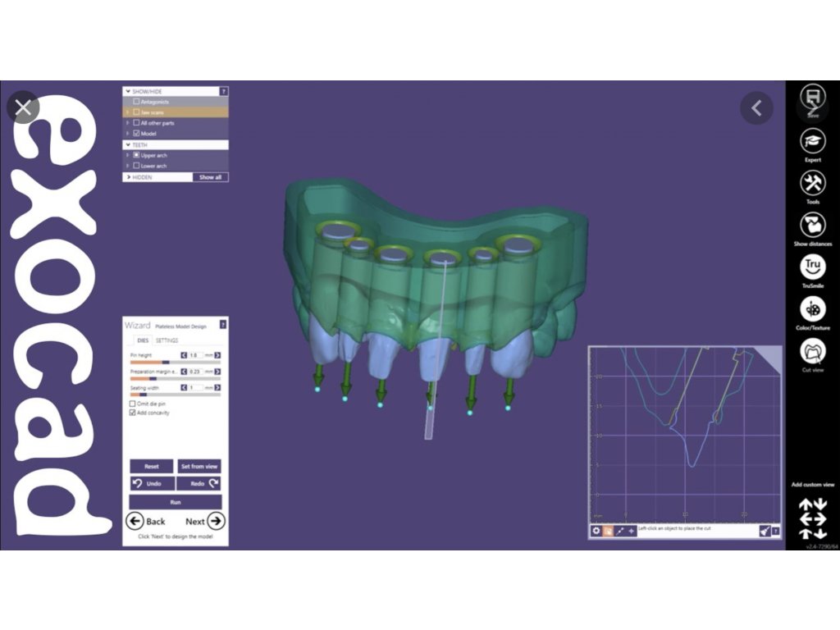Click the Pin height value field

click(195, 355)
